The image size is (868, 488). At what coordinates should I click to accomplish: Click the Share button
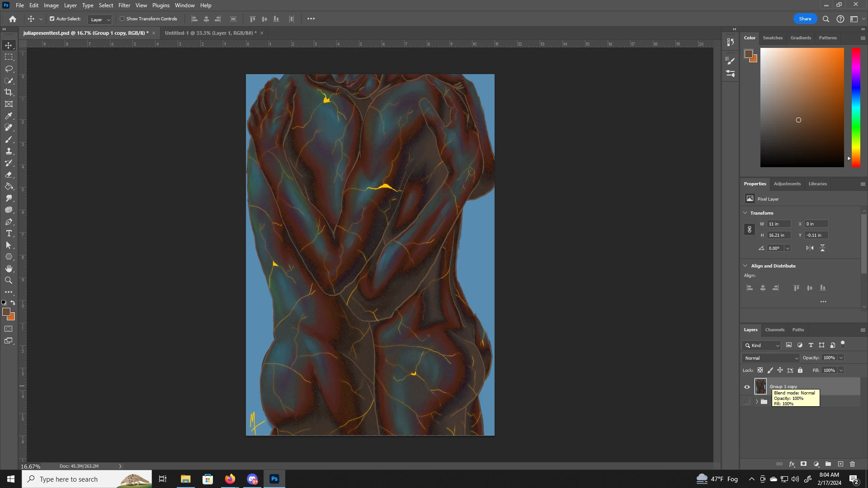[805, 19]
